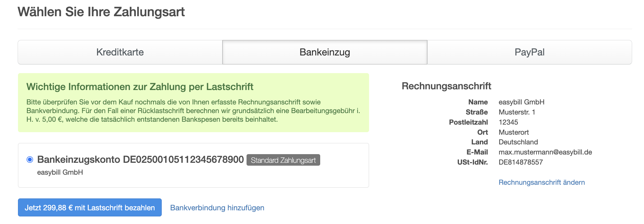
Task: Pay 299,88 € with Lastschrift button
Action: 90,207
